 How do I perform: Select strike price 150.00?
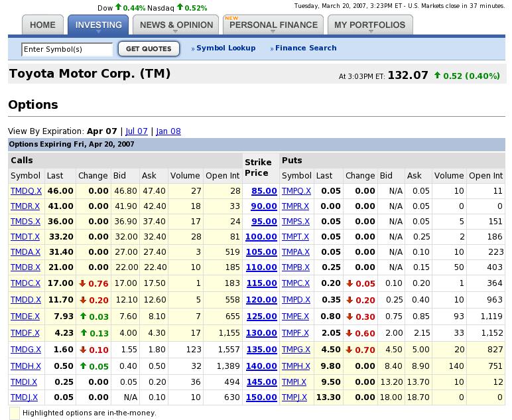pyautogui.click(x=261, y=397)
